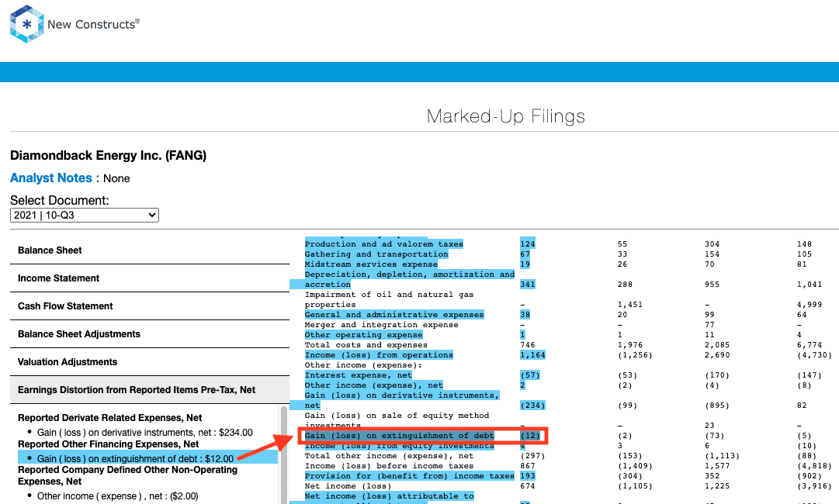Click highlighted 'General and administrative expenses' filing line
The height and width of the screenshot is (504, 839).
coord(393,315)
